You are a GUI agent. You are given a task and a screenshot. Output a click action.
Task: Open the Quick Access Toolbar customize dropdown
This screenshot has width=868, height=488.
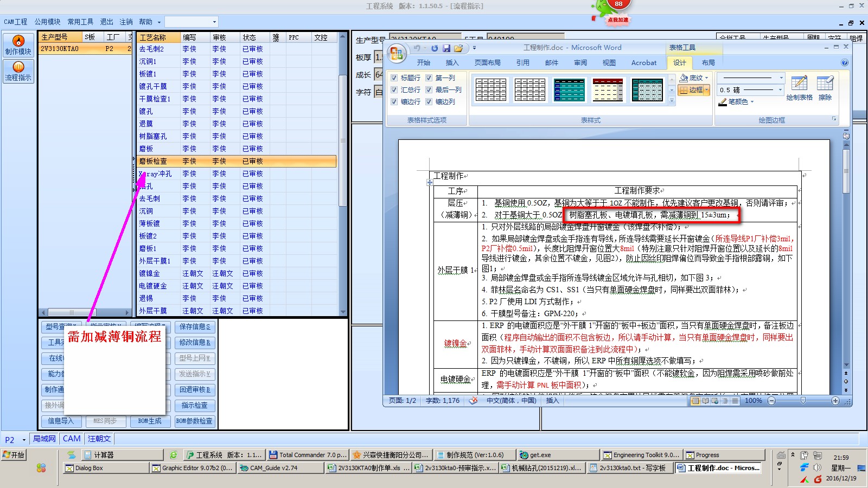click(474, 48)
